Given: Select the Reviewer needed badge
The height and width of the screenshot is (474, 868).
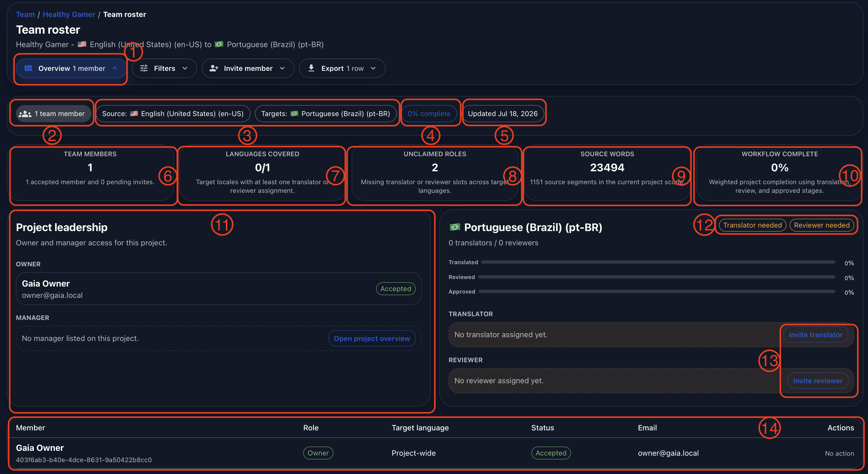Looking at the screenshot, I should click(x=821, y=225).
